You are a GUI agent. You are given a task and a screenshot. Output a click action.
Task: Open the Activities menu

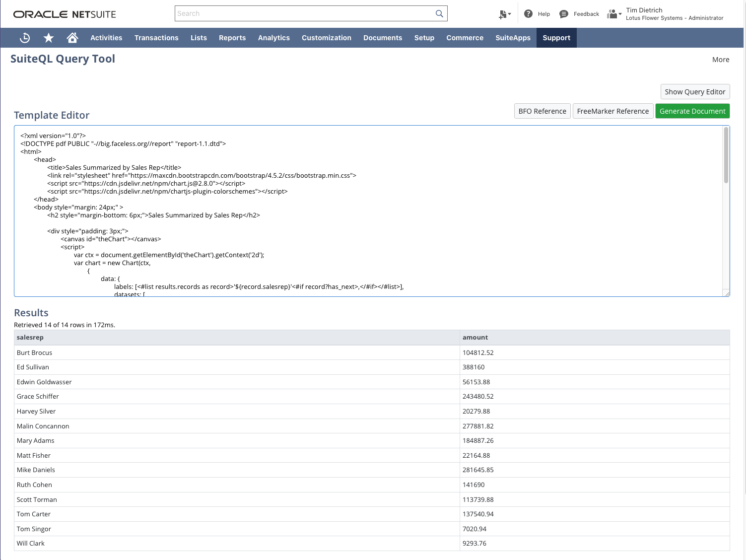point(106,38)
